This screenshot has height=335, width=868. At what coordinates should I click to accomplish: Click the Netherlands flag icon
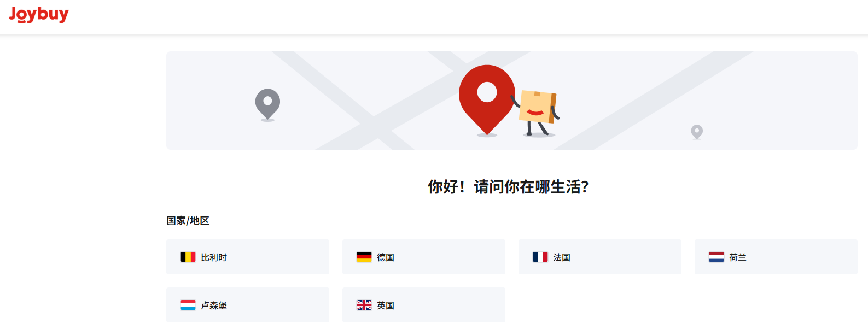716,257
